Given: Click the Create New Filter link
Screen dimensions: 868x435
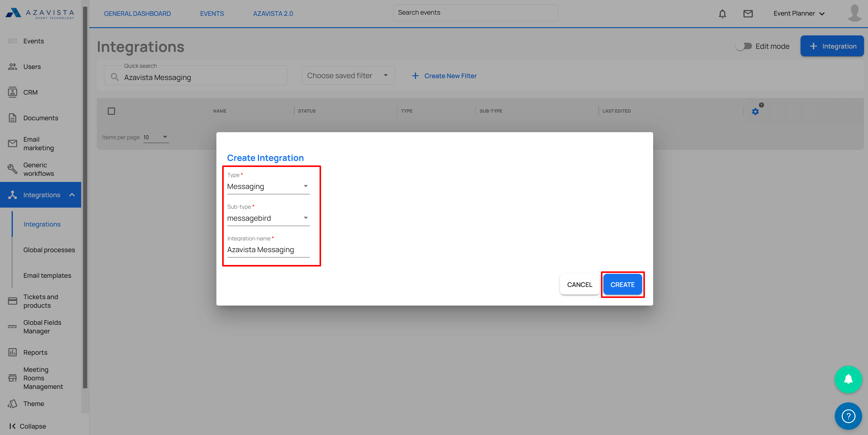Looking at the screenshot, I should click(450, 76).
